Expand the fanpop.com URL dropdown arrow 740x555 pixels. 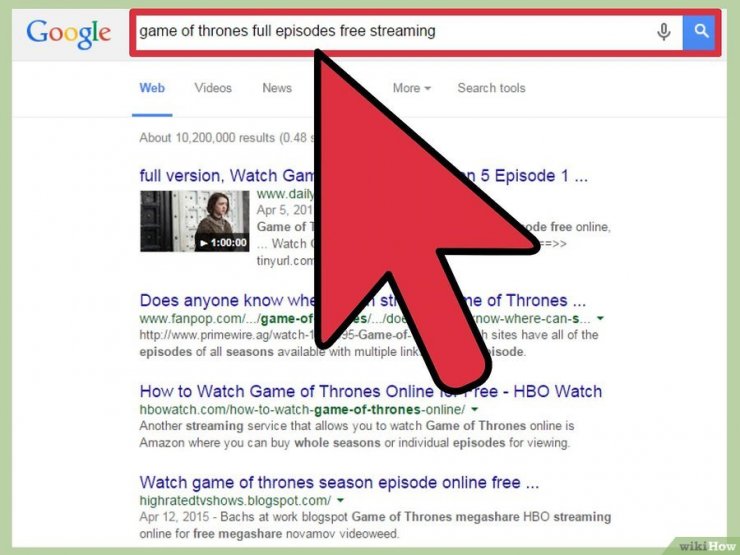[x=600, y=319]
